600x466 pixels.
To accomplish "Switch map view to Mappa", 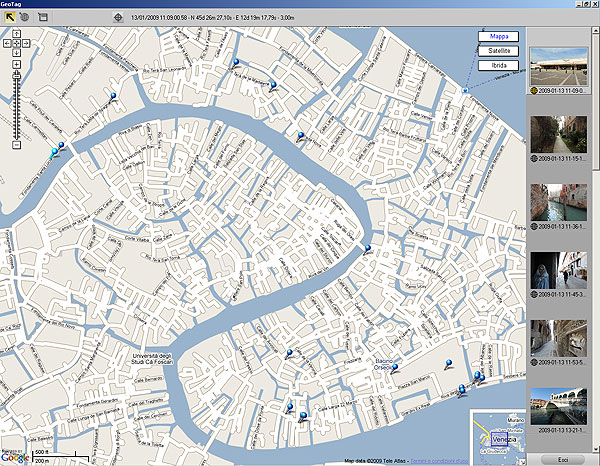I will click(499, 36).
